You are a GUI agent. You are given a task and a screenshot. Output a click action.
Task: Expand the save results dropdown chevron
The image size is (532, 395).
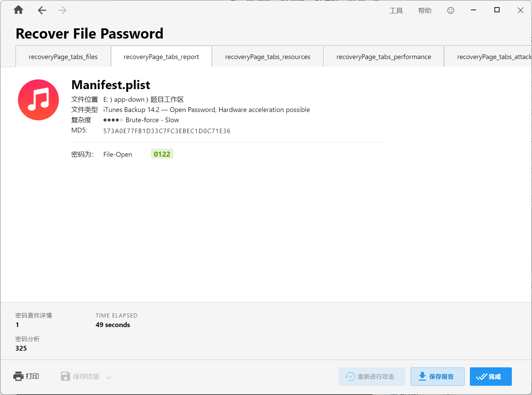click(x=109, y=377)
